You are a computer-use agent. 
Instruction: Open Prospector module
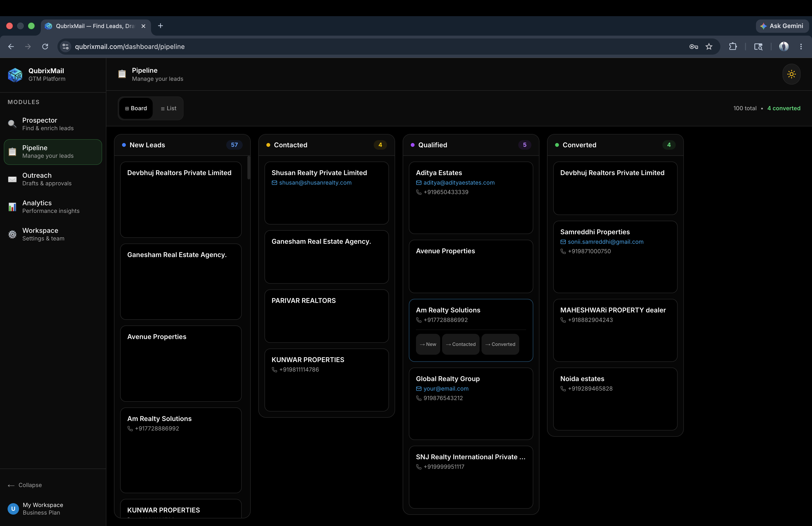[53, 124]
